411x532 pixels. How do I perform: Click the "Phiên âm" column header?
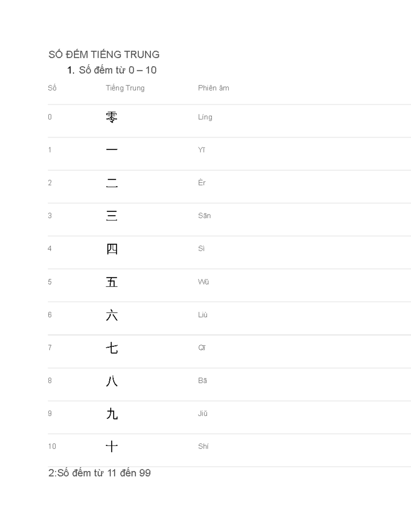click(x=213, y=88)
